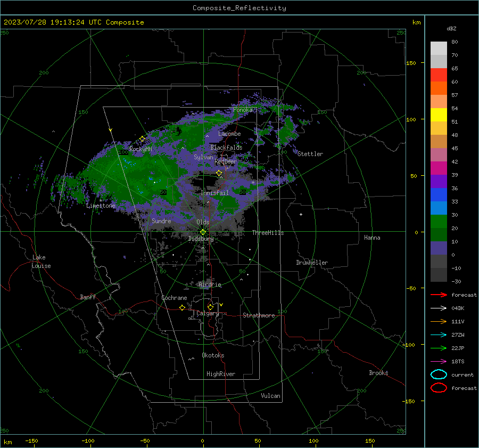Click the dBZ legend heading
Screen dimensions: 479x448
coord(451,28)
